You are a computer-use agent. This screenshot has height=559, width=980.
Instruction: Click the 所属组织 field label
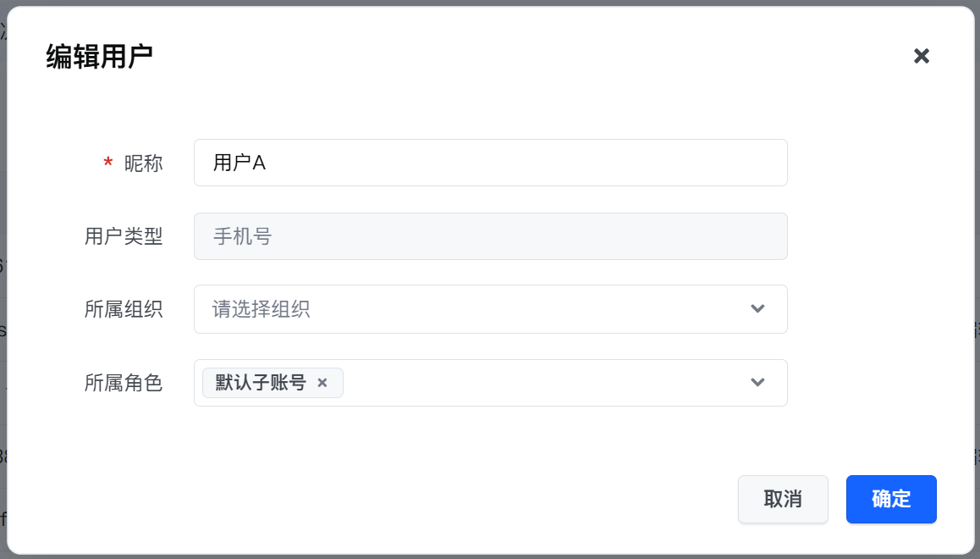[x=124, y=309]
